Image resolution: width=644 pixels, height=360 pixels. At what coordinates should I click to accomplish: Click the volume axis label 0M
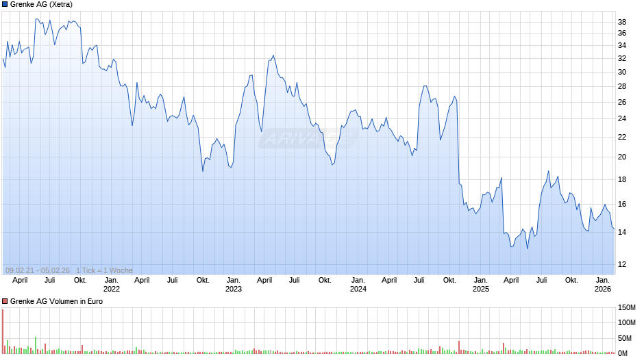coord(623,353)
